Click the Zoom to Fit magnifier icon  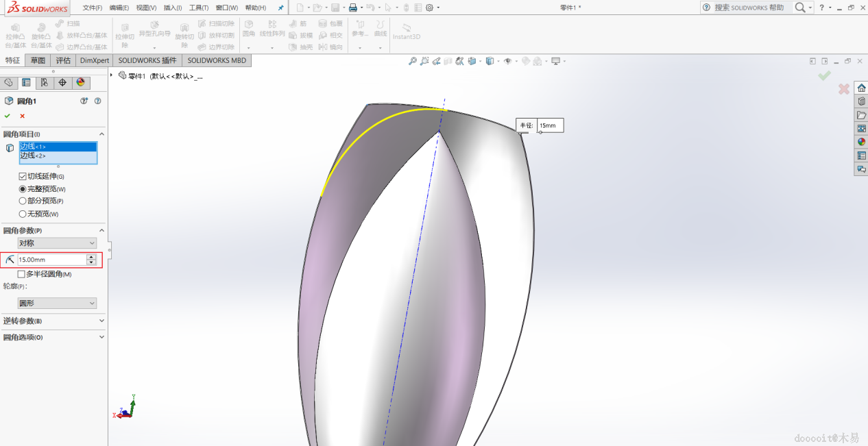click(x=413, y=61)
